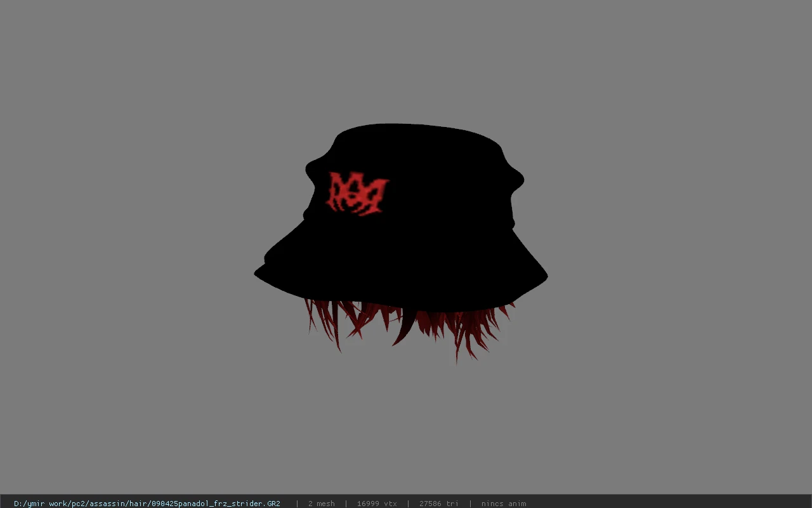Click the 'nincs anim' status entry
Viewport: 812px width, 508px height.
tap(504, 504)
